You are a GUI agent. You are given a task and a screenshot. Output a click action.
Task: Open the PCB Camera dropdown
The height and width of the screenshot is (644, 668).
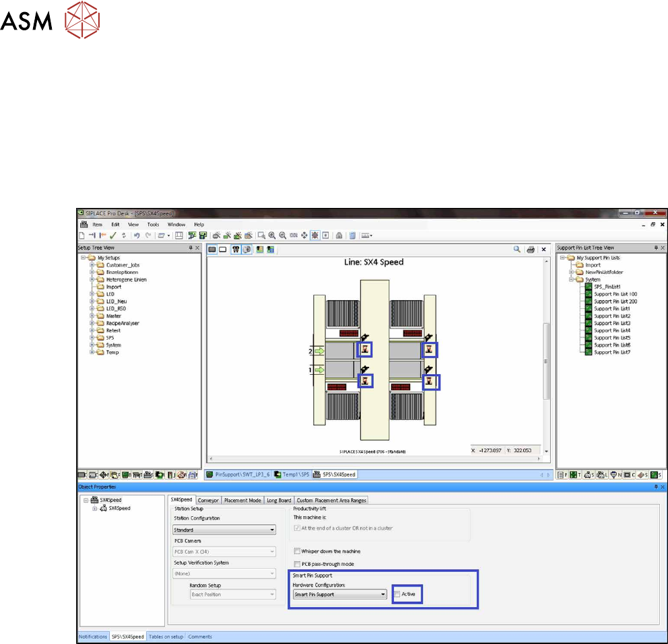click(x=224, y=552)
